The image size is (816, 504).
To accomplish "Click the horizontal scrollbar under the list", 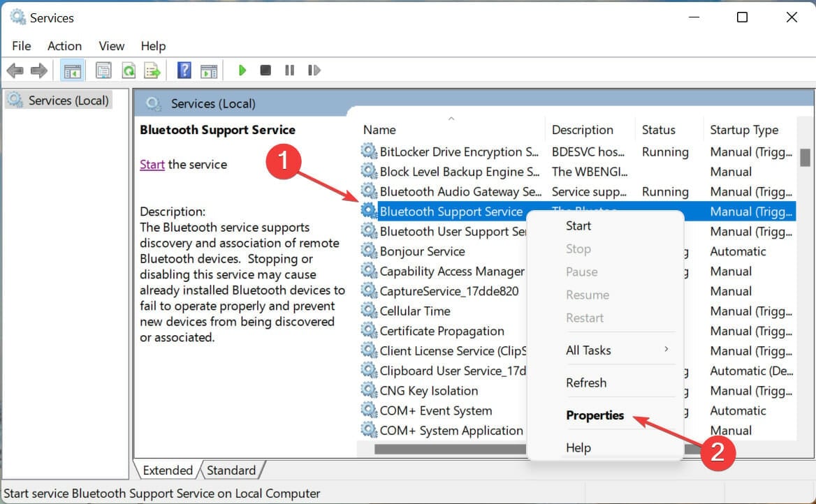I will [450, 448].
